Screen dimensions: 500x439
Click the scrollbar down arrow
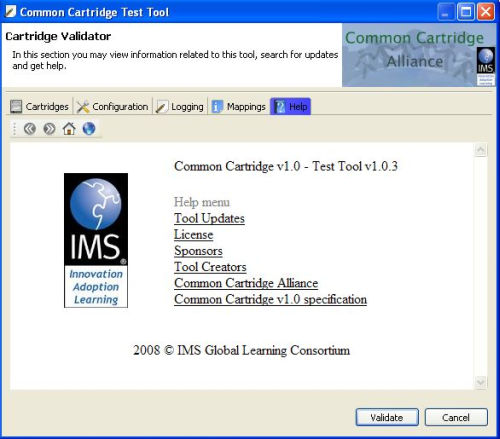click(x=480, y=382)
